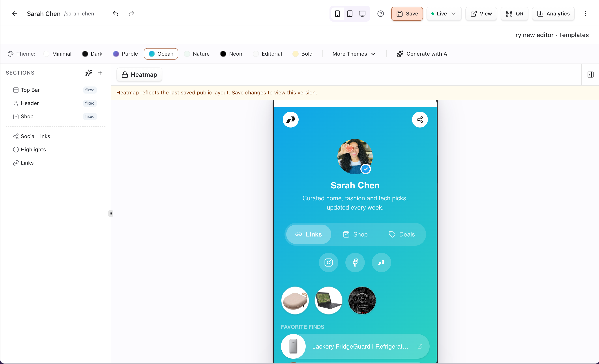Select the Nature theme
Screen dimensions: 599x364
coord(197,54)
